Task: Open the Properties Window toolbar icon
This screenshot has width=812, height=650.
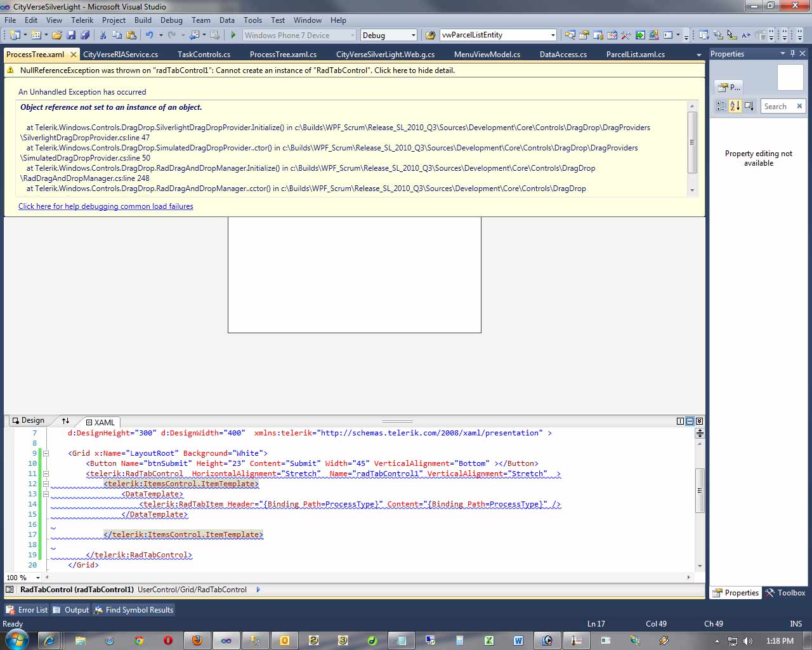Action: point(584,36)
